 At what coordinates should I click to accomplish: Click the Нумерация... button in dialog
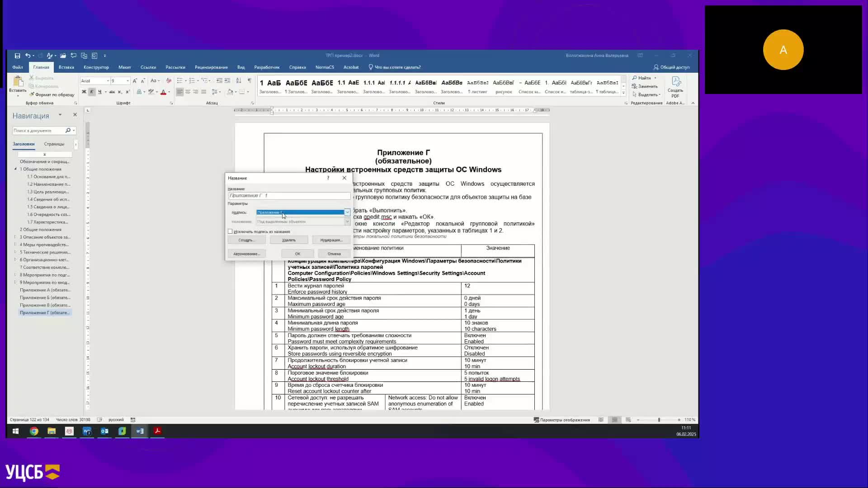pyautogui.click(x=331, y=240)
